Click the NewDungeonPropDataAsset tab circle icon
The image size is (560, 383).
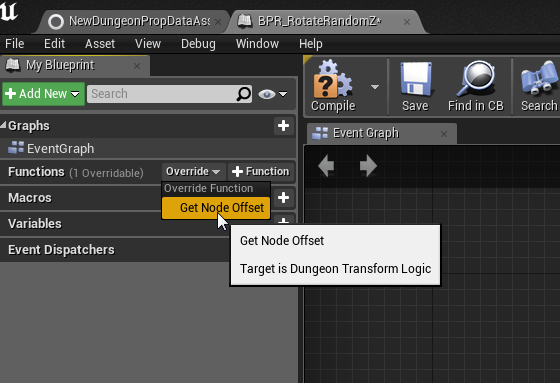coord(56,22)
